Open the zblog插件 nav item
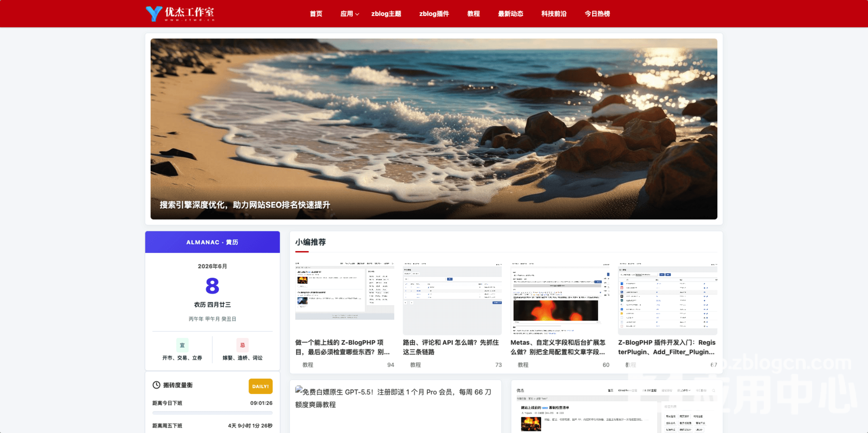This screenshot has height=433, width=868. point(434,14)
